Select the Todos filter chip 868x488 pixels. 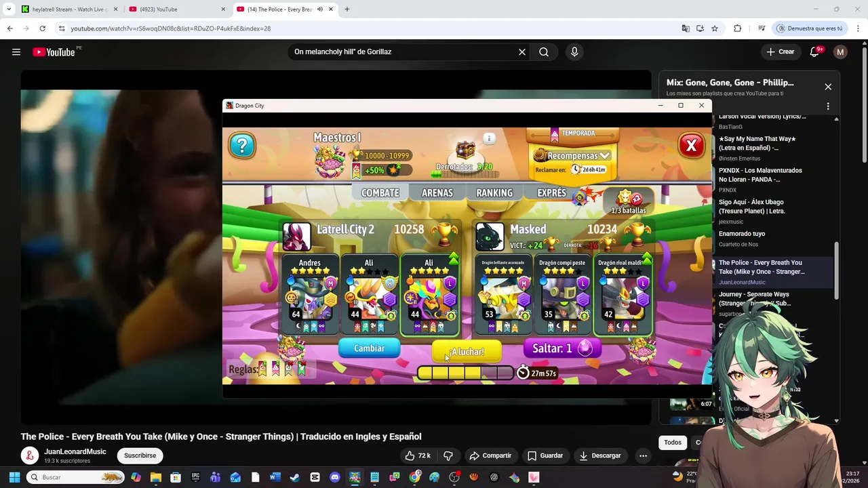click(673, 443)
